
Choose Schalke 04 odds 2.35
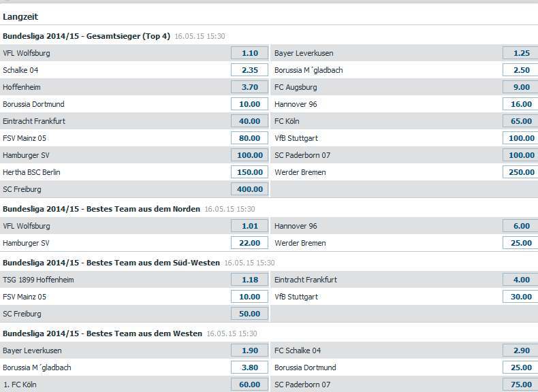(249, 70)
